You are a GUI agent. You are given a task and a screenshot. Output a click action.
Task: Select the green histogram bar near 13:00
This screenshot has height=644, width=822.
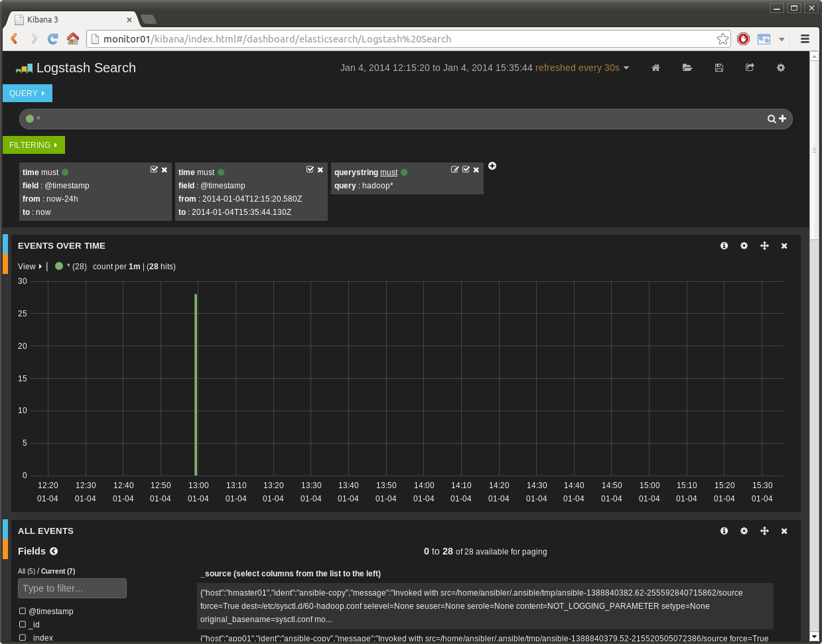196,385
